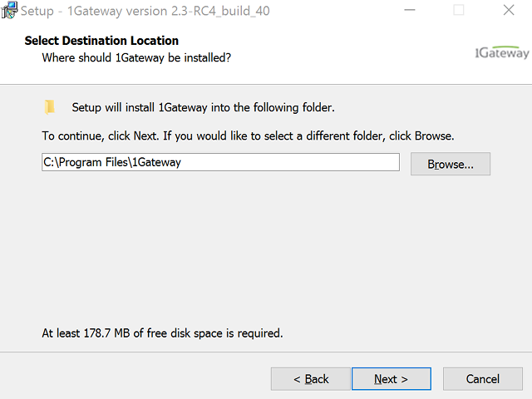This screenshot has height=399, width=532.
Task: Click the installation path text field
Action: coord(220,163)
